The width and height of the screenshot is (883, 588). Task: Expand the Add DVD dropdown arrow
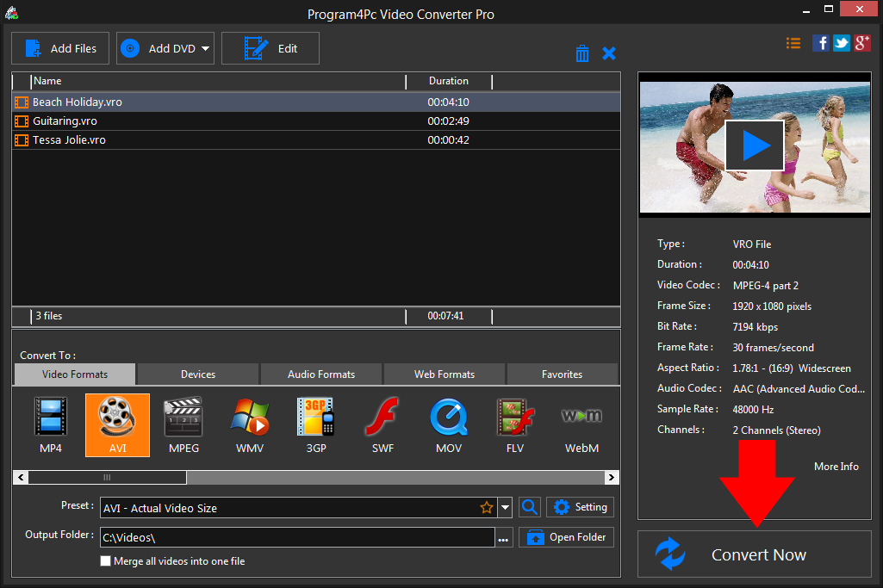[x=206, y=49]
